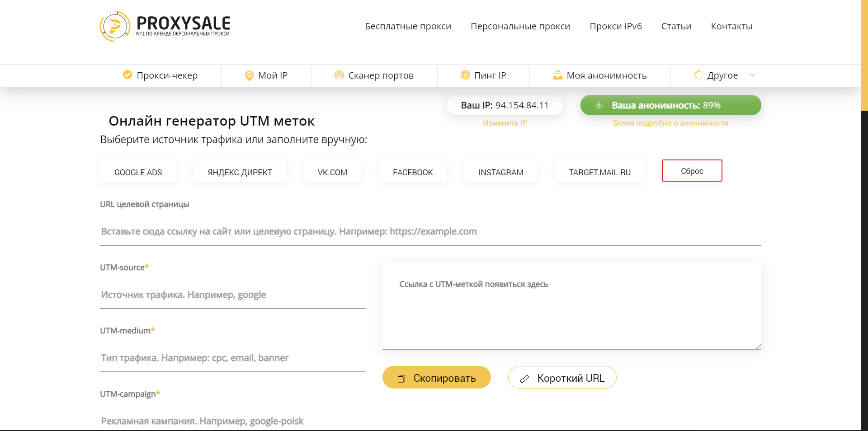Open the Персональные прокси menu item
Viewport: 868px width, 431px height.
click(x=520, y=26)
